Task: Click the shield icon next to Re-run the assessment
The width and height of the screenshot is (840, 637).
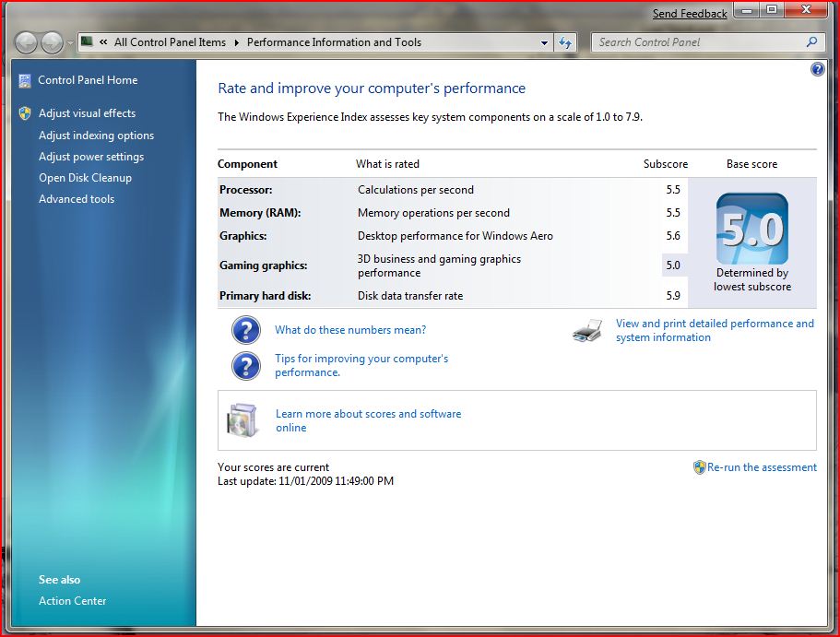Action: (699, 467)
